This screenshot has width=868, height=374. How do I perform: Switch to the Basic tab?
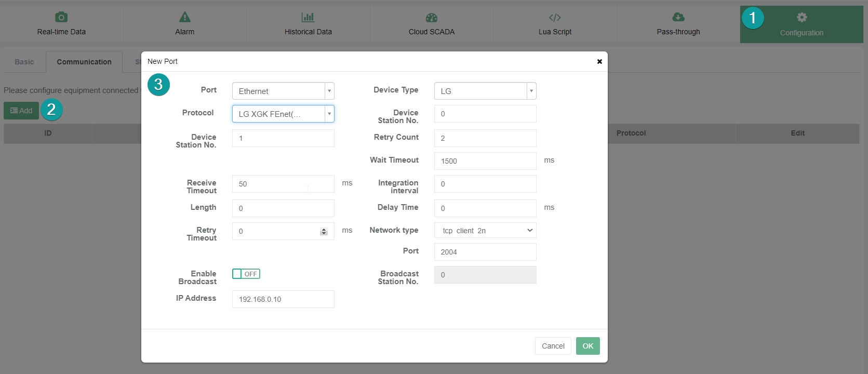(24, 62)
